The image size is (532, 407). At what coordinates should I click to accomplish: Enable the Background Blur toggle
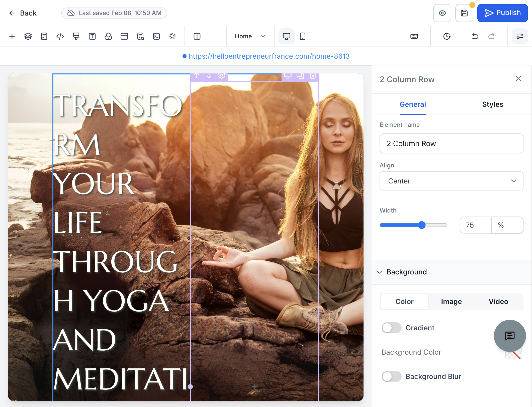click(391, 376)
